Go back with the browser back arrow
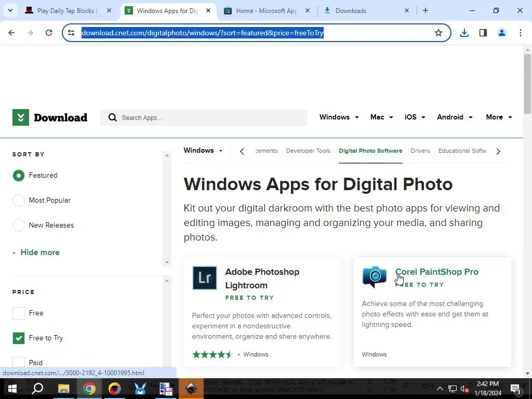This screenshot has height=399, width=532. [x=11, y=33]
